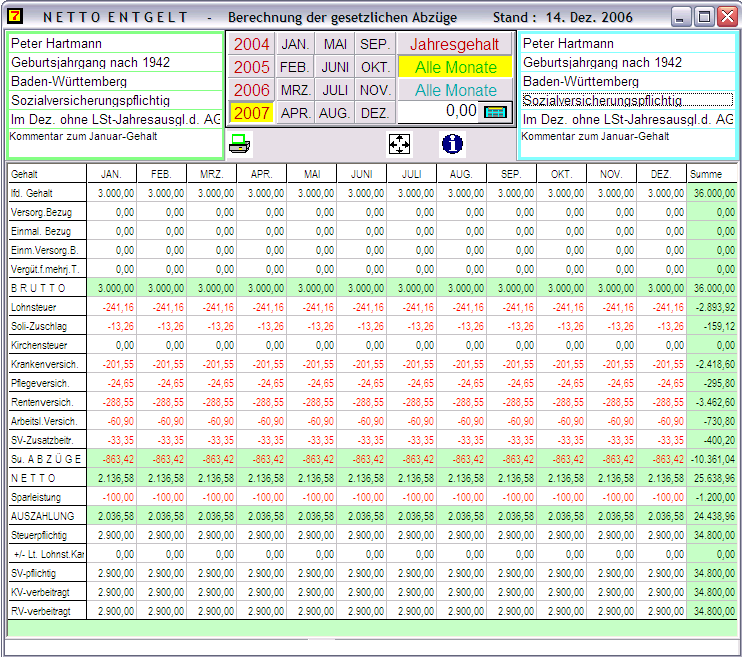Viewport: 742px width, 657px height.
Task: Select year 2006
Action: click(252, 90)
